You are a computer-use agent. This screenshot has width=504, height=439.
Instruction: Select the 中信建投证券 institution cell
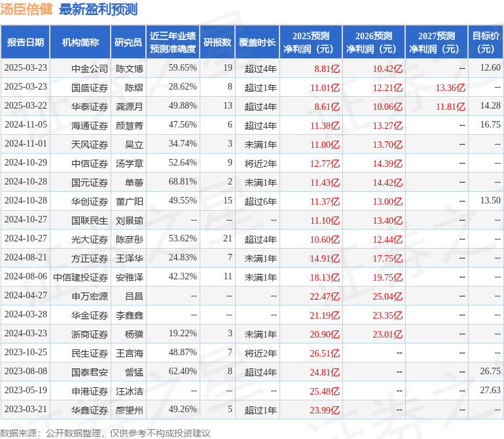(81, 277)
